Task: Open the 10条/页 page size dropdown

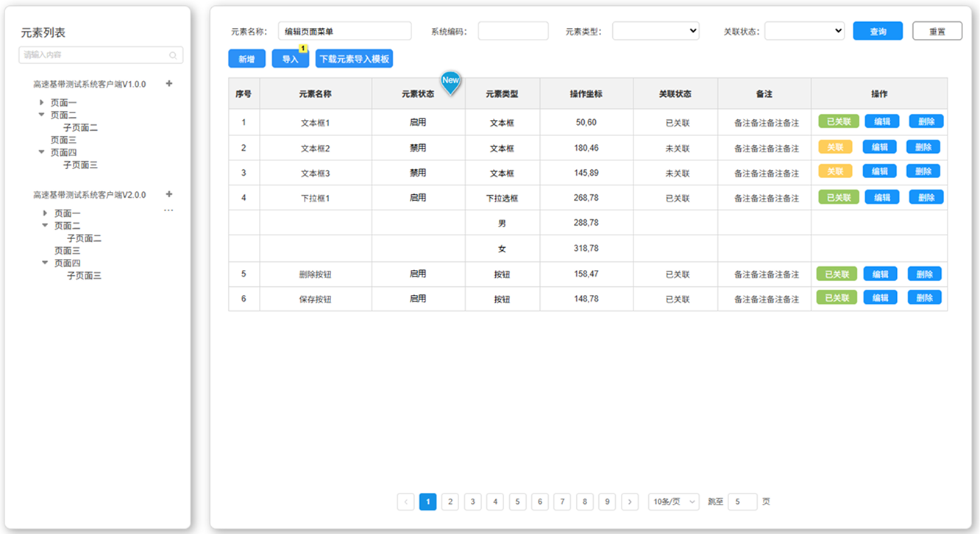Action: click(673, 502)
